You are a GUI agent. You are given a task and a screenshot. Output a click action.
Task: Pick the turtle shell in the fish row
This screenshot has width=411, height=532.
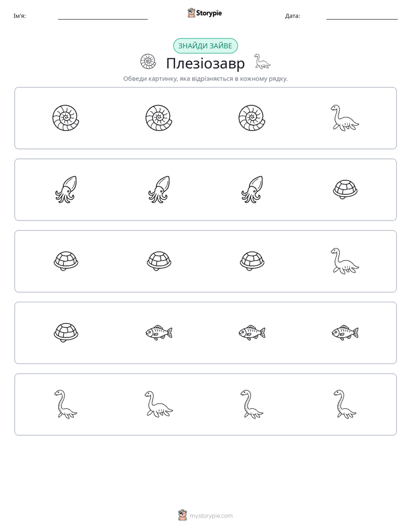(66, 333)
